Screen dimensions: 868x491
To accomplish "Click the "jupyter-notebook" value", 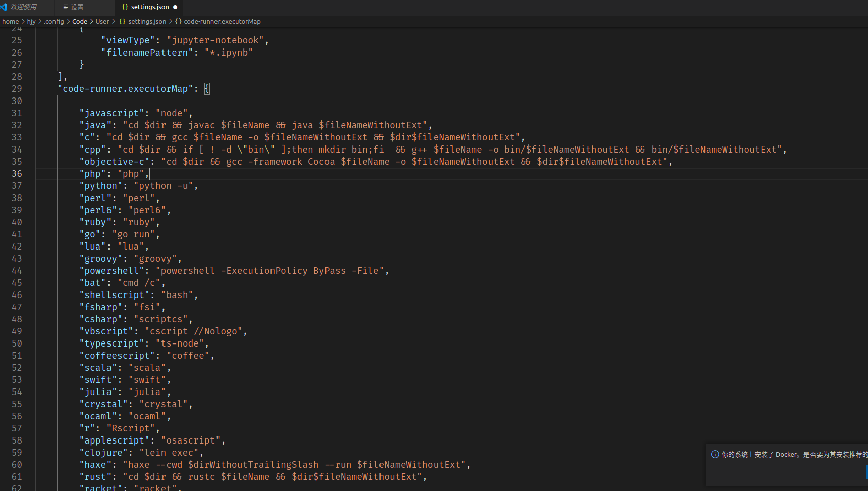I will [215, 40].
